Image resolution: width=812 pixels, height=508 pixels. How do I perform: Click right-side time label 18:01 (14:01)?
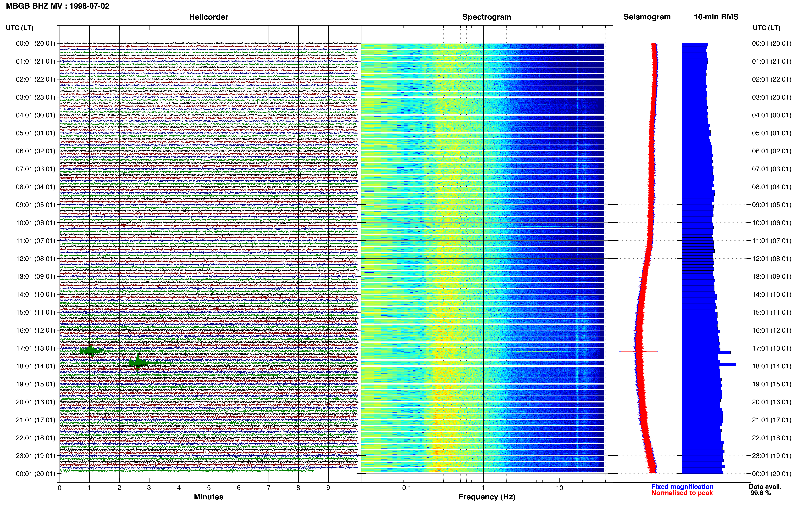click(772, 366)
